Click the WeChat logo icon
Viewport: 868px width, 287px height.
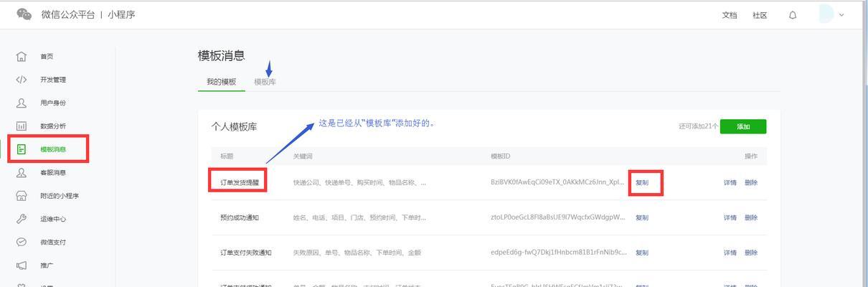[x=24, y=14]
